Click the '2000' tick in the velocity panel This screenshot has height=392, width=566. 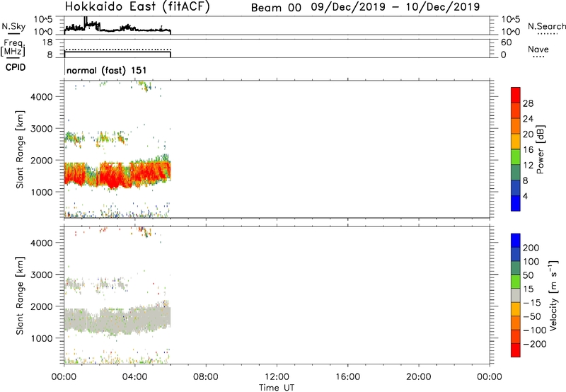tap(42, 306)
